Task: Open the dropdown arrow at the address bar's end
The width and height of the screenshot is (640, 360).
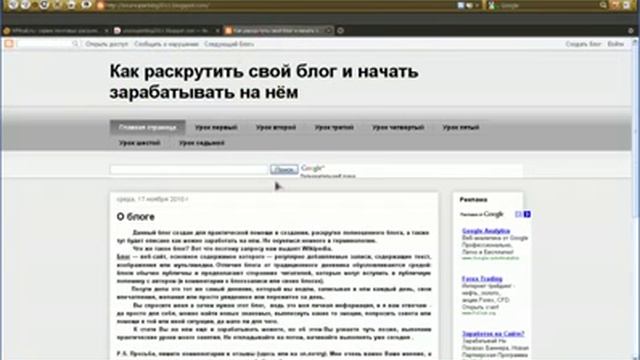Action: (476, 5)
